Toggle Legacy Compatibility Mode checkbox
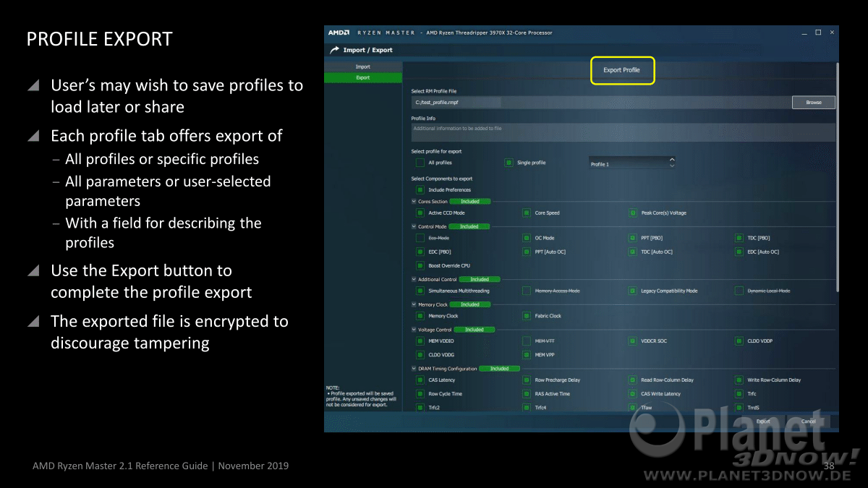This screenshot has width=868, height=488. coord(633,291)
